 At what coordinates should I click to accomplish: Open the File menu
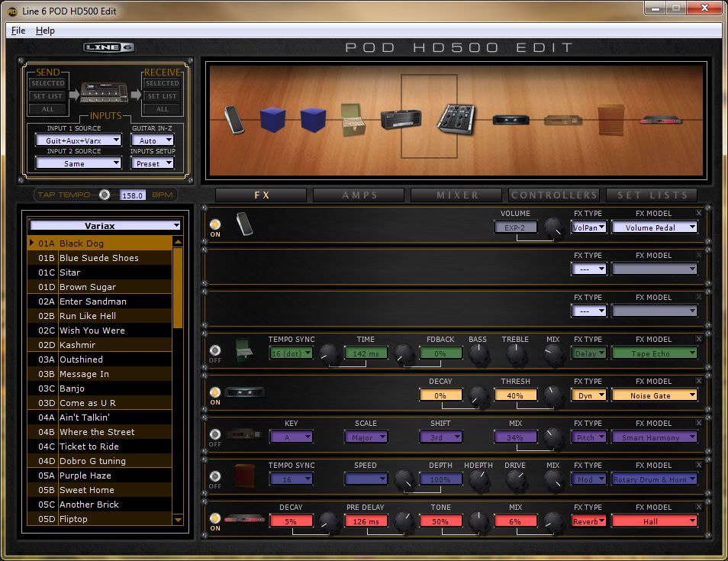[x=18, y=31]
